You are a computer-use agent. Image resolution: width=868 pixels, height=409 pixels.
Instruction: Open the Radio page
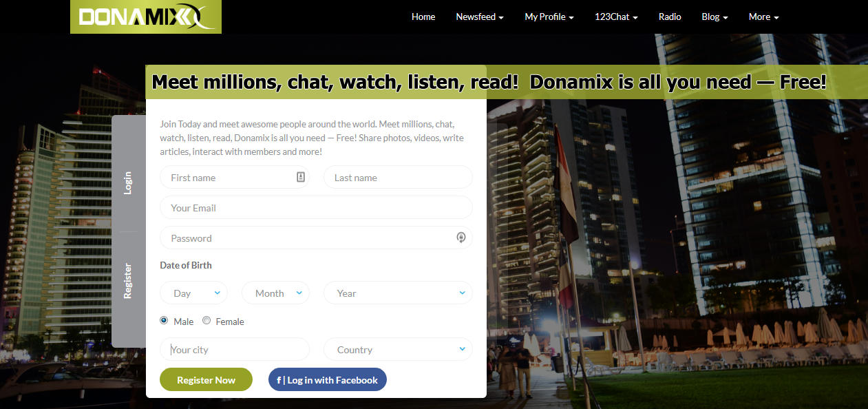point(670,17)
